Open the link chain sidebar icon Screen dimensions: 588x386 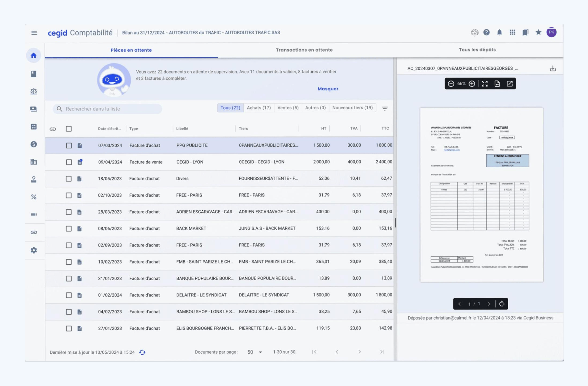34,232
